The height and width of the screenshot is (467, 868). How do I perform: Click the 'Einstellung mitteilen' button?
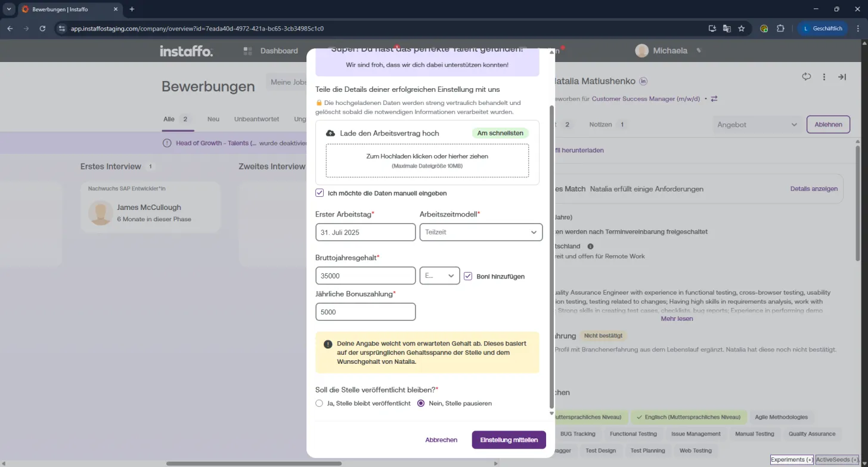[509, 440]
